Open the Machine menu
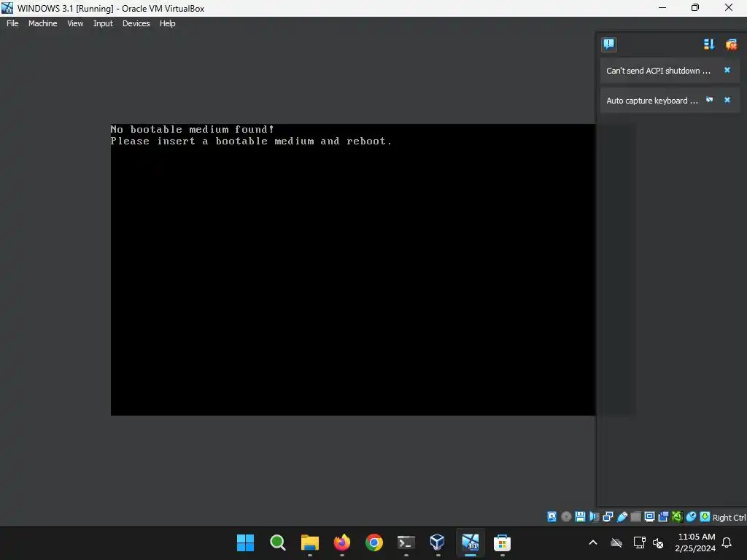 [42, 23]
